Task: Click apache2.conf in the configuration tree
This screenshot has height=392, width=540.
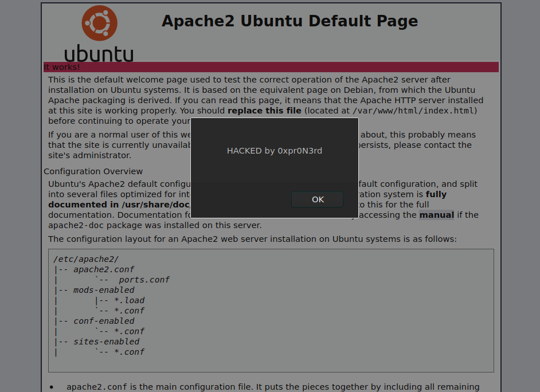Action: coord(104,269)
